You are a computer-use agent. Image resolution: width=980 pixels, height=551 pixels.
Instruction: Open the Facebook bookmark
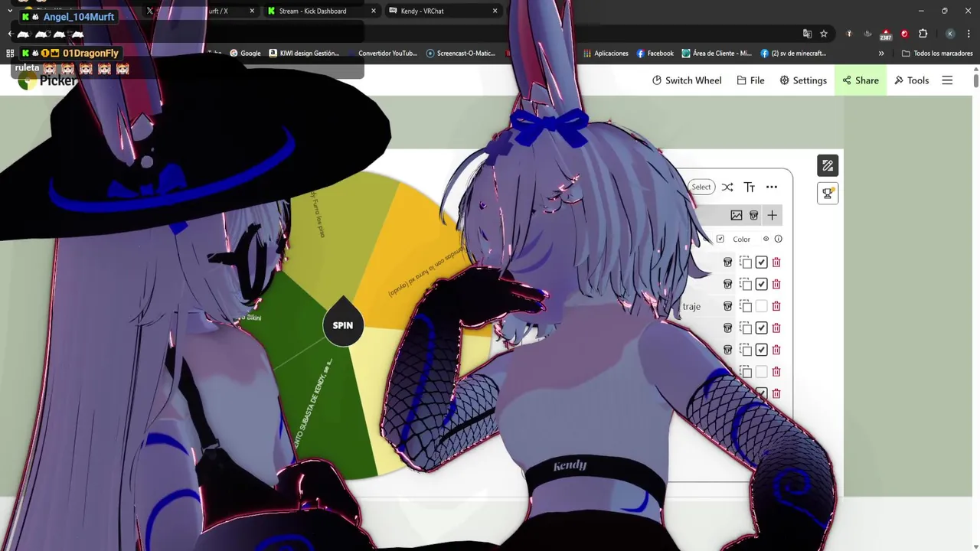pyautogui.click(x=655, y=54)
